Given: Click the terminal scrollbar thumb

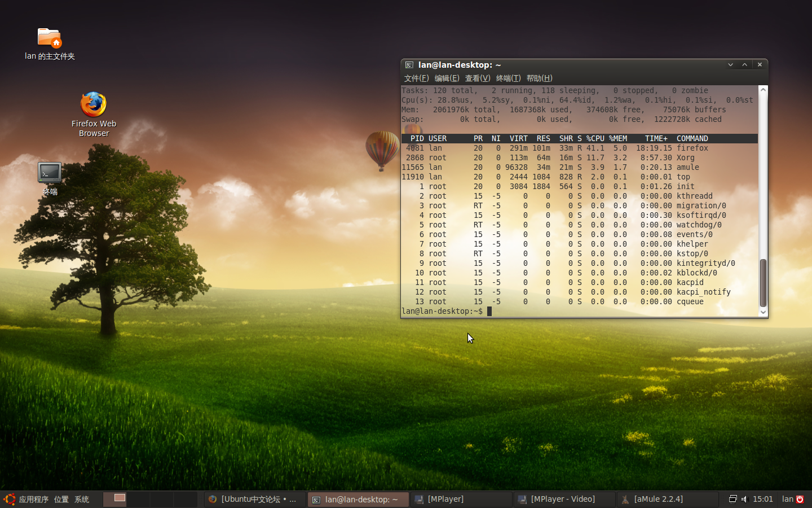Looking at the screenshot, I should point(763,283).
